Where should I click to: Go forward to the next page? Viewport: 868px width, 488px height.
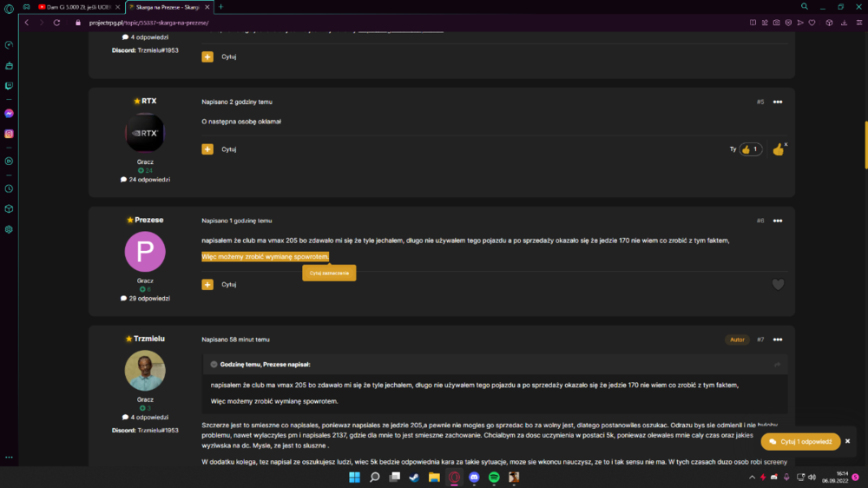42,23
